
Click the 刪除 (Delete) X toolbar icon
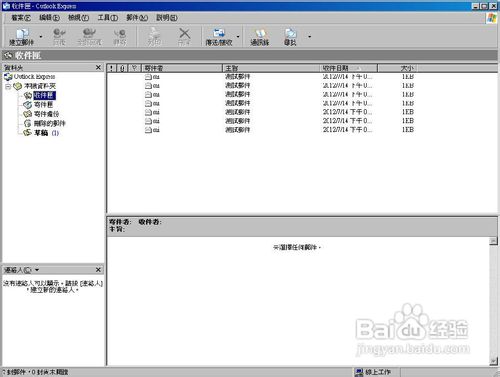(184, 37)
